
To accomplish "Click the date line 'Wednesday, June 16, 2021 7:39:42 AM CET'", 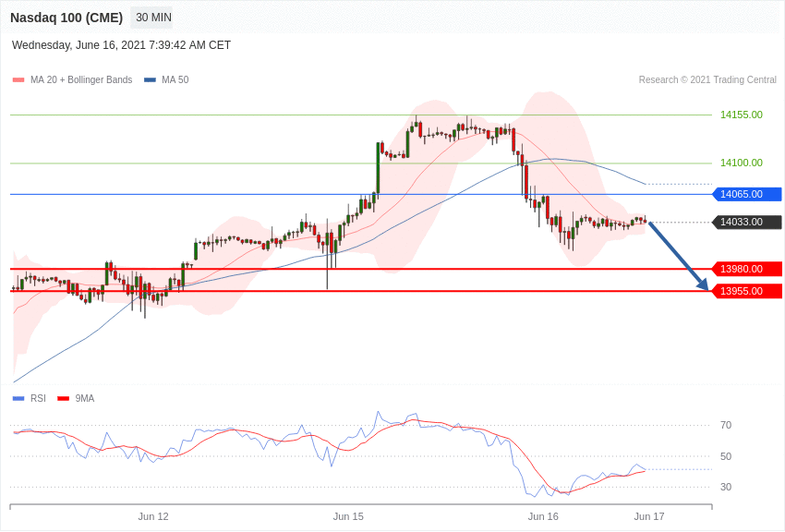I will [x=121, y=45].
